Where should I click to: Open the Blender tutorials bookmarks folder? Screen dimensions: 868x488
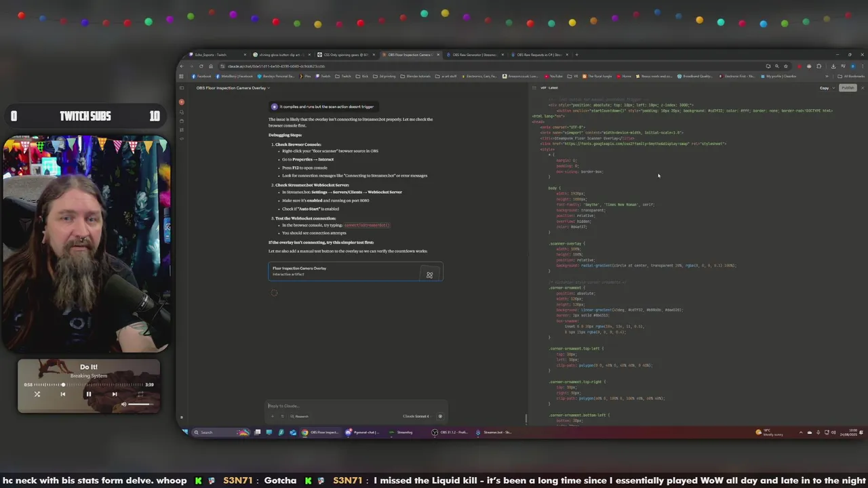click(417, 76)
